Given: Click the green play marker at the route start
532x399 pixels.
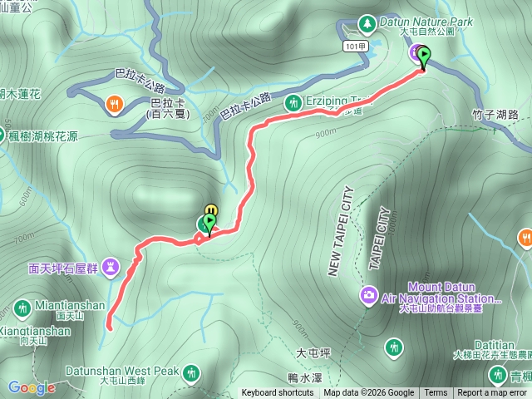Looking at the screenshot, I should (424, 57).
